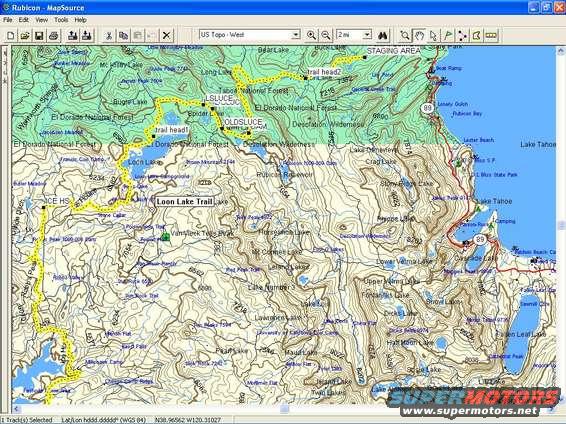Select the Route tool icon
Image resolution: width=566 pixels, height=424 pixels.
pos(462,35)
